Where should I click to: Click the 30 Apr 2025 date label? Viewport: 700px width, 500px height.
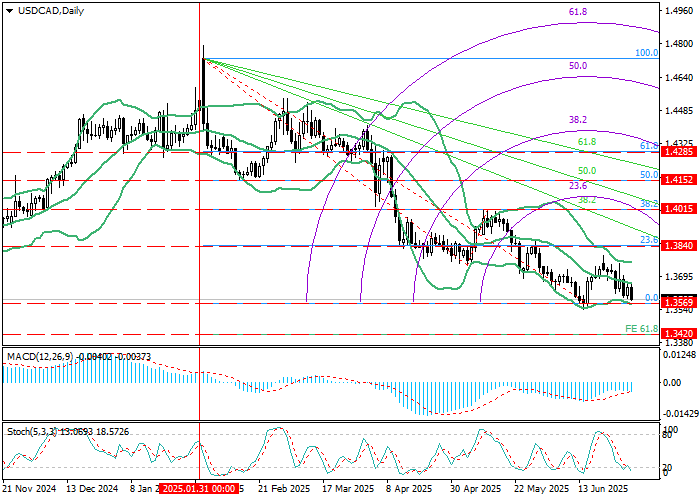[x=476, y=489]
